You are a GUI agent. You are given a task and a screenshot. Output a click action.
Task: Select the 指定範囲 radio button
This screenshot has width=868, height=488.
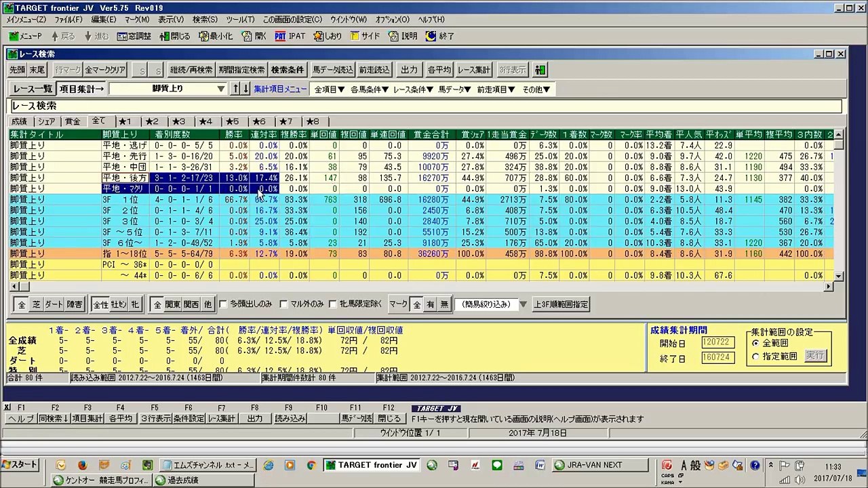pos(755,357)
